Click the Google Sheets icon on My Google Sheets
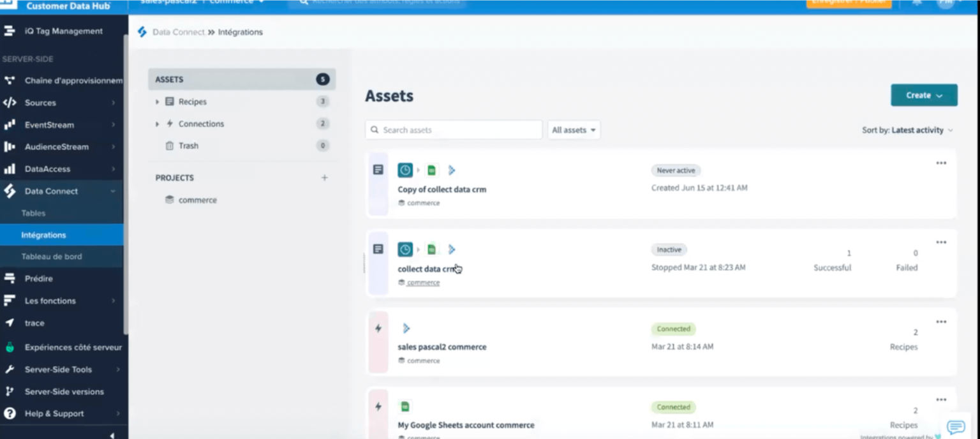Screen dimensions: 980x439 pos(405,406)
